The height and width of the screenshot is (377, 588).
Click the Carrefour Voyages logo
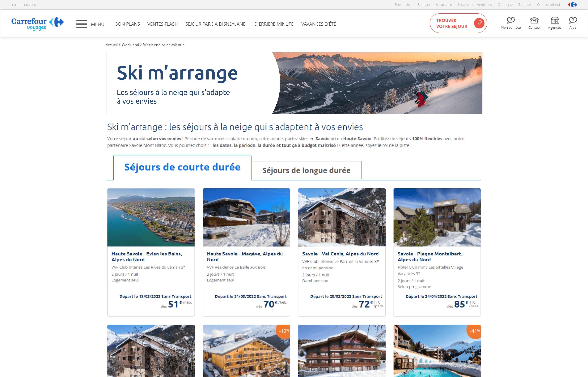click(37, 24)
